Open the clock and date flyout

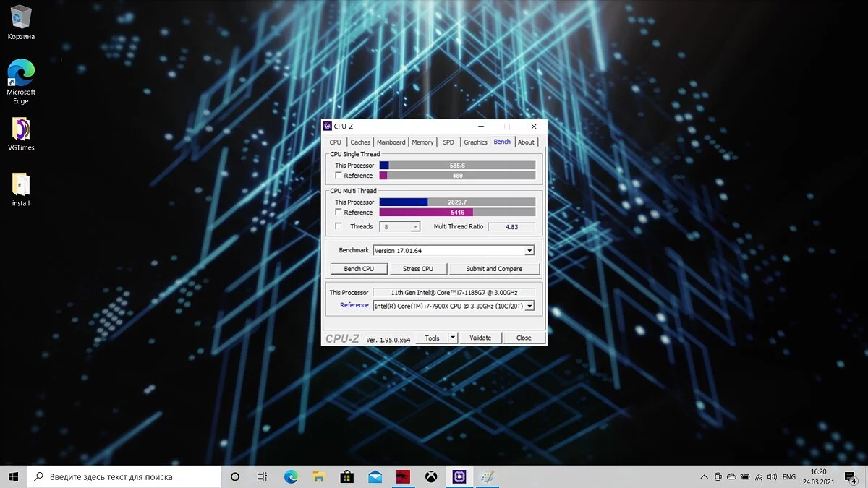pyautogui.click(x=819, y=477)
